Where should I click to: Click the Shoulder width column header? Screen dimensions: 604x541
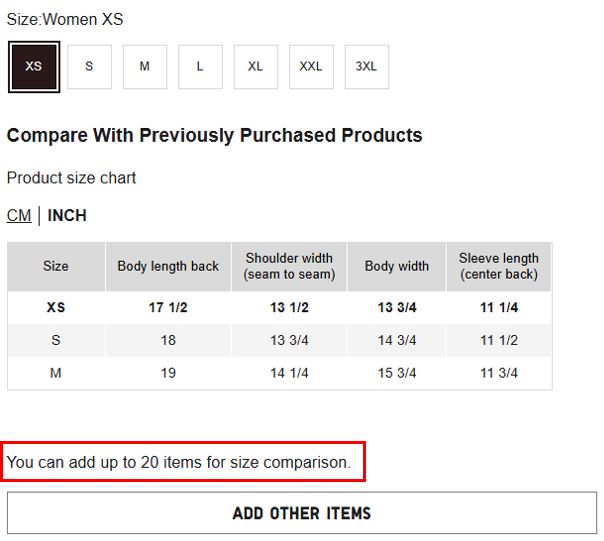(x=289, y=267)
